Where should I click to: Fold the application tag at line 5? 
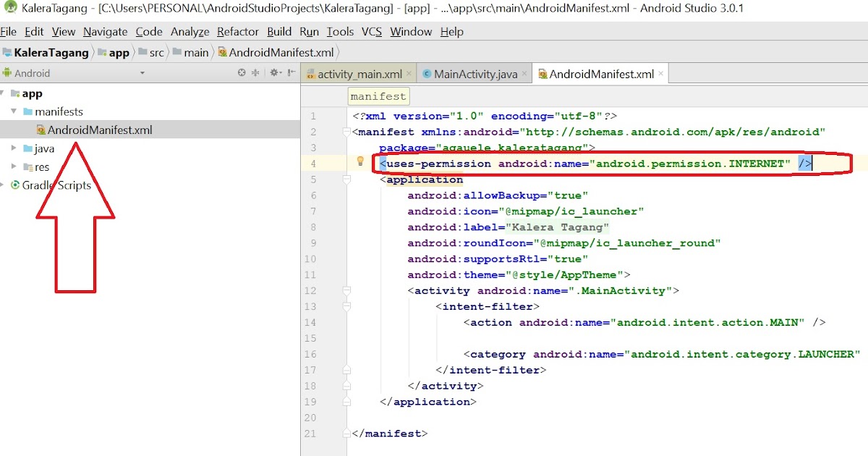[x=346, y=180]
